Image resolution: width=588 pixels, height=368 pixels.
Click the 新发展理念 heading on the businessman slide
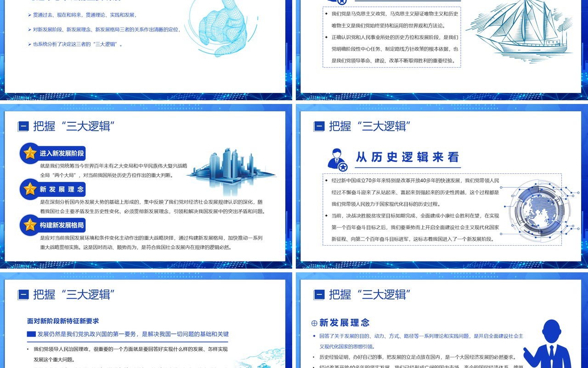345,322
